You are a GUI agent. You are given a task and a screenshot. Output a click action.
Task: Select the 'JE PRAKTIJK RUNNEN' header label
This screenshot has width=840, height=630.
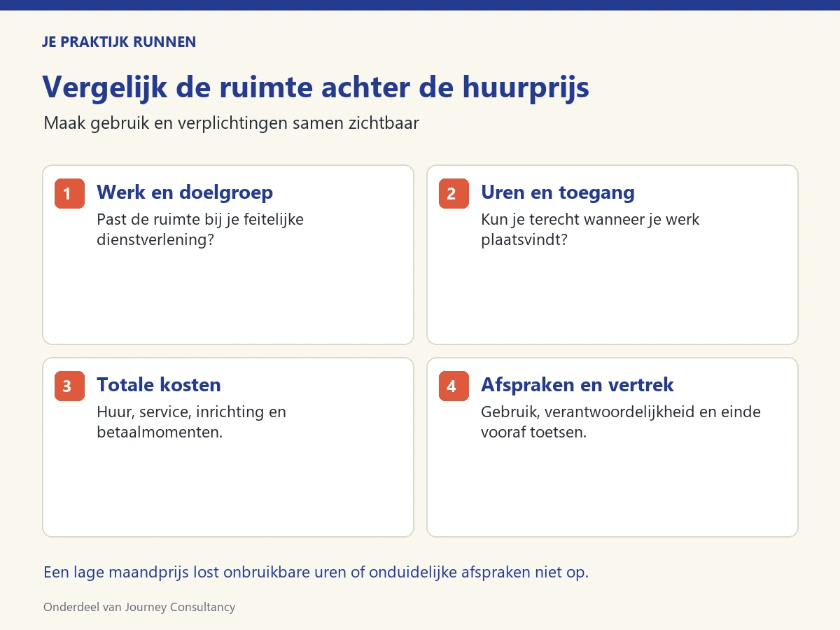(119, 42)
